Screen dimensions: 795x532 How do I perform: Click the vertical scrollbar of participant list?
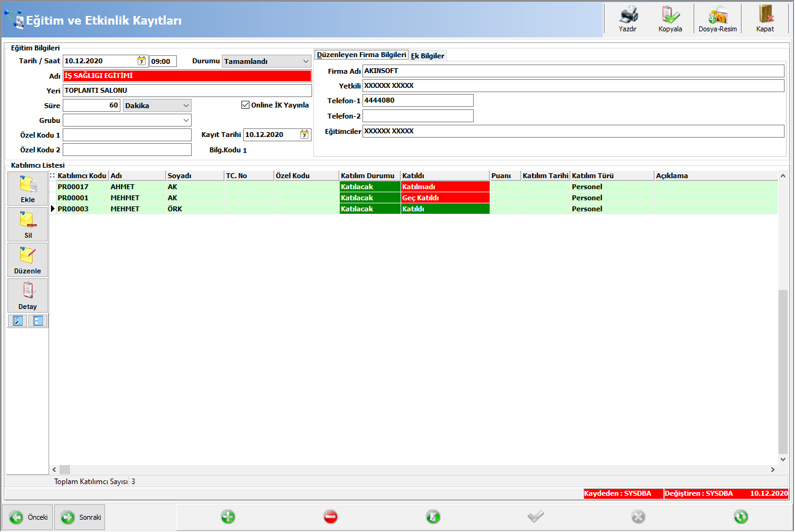coord(783,318)
